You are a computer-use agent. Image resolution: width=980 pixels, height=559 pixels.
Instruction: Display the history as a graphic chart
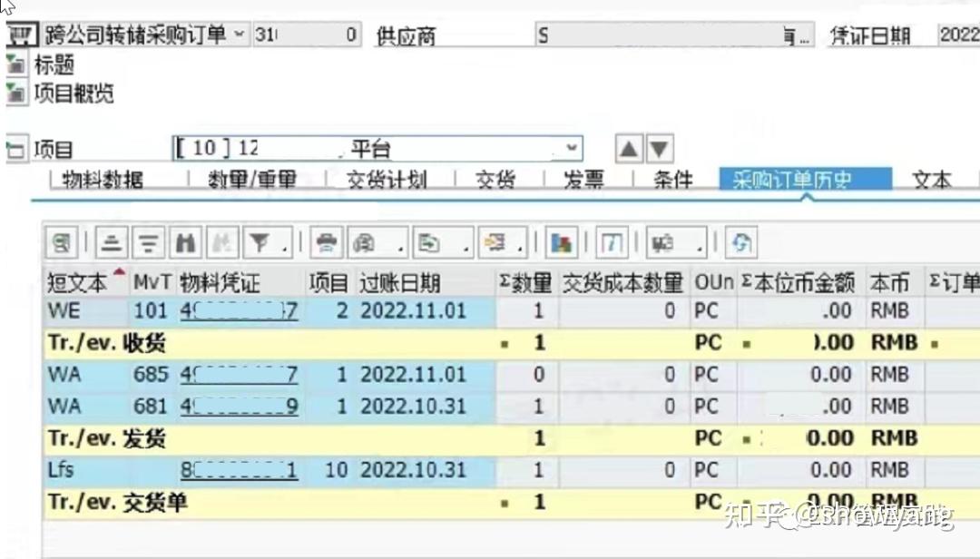coord(563,242)
